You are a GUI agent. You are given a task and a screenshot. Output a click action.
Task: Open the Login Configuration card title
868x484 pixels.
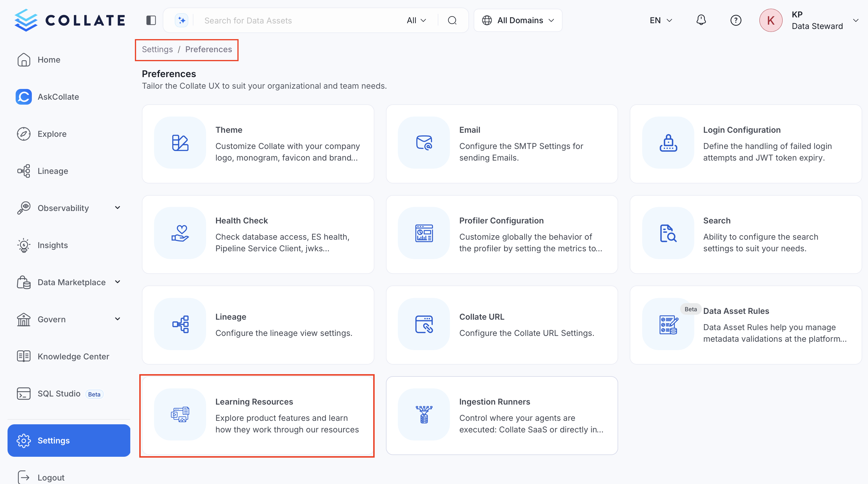[742, 130]
